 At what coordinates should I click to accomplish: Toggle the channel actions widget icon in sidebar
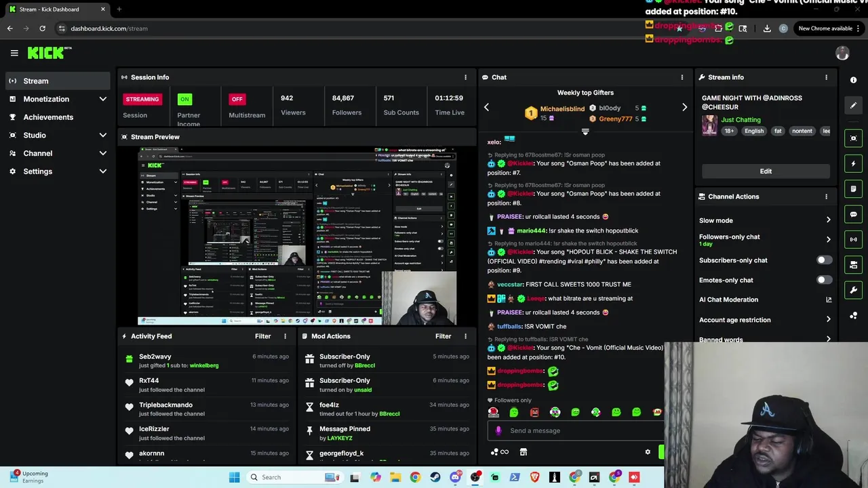tap(853, 264)
